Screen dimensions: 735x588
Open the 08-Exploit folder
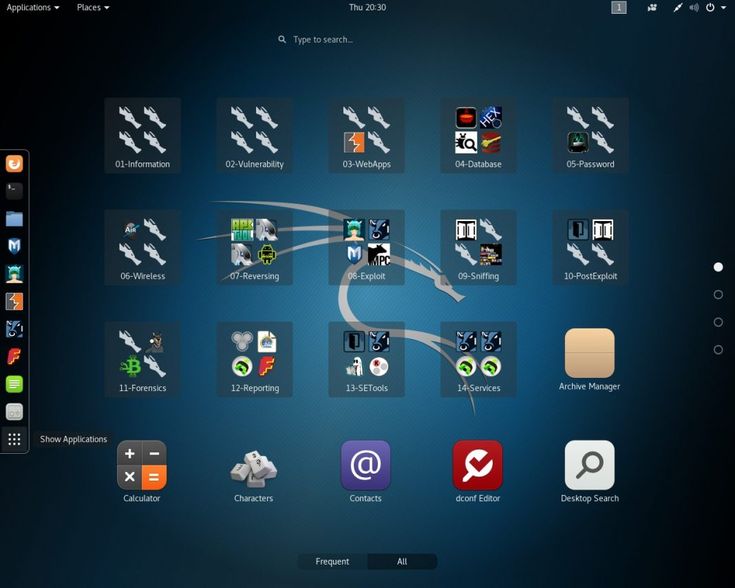pos(367,248)
